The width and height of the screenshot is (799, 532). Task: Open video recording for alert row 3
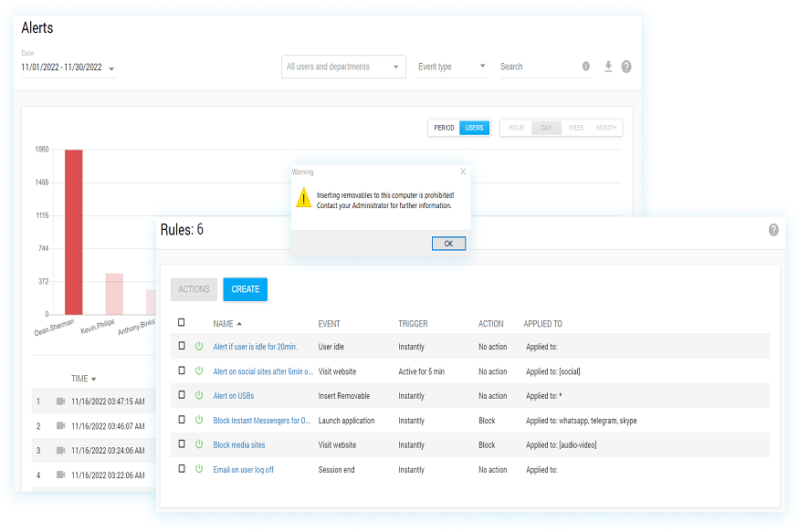pos(60,450)
